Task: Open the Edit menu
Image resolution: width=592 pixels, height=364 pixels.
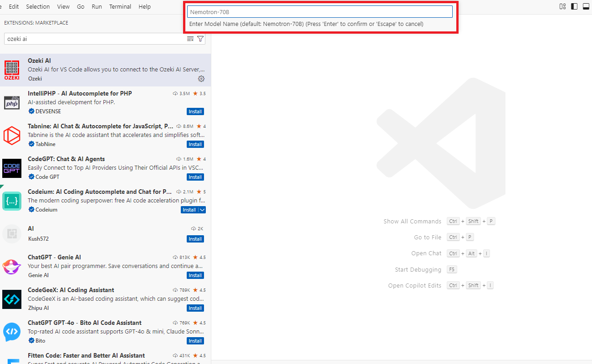Action: (14, 7)
